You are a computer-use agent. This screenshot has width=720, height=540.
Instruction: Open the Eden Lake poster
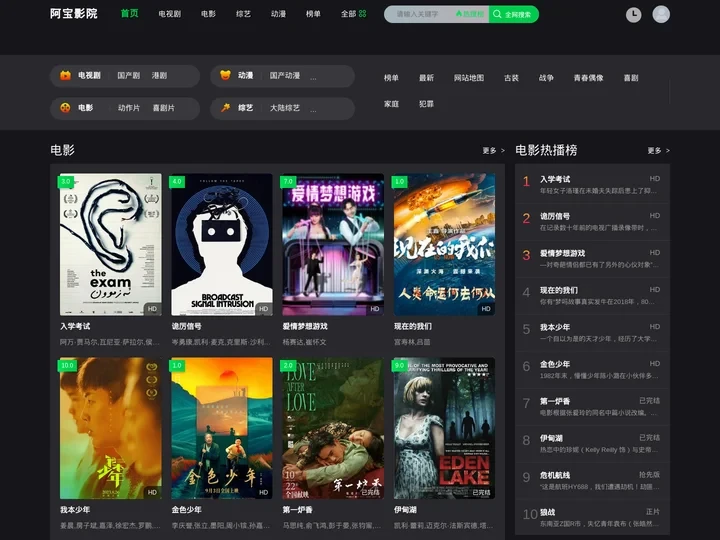444,428
